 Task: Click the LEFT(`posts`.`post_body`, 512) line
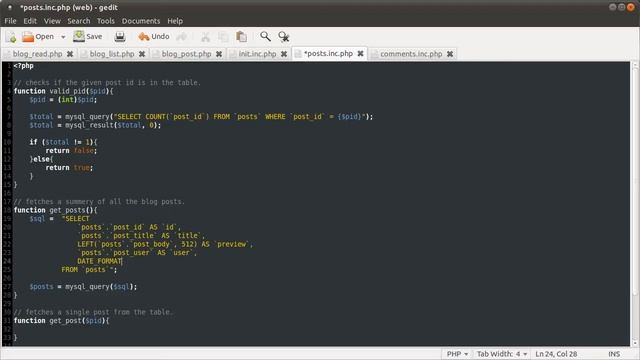[x=165, y=244]
